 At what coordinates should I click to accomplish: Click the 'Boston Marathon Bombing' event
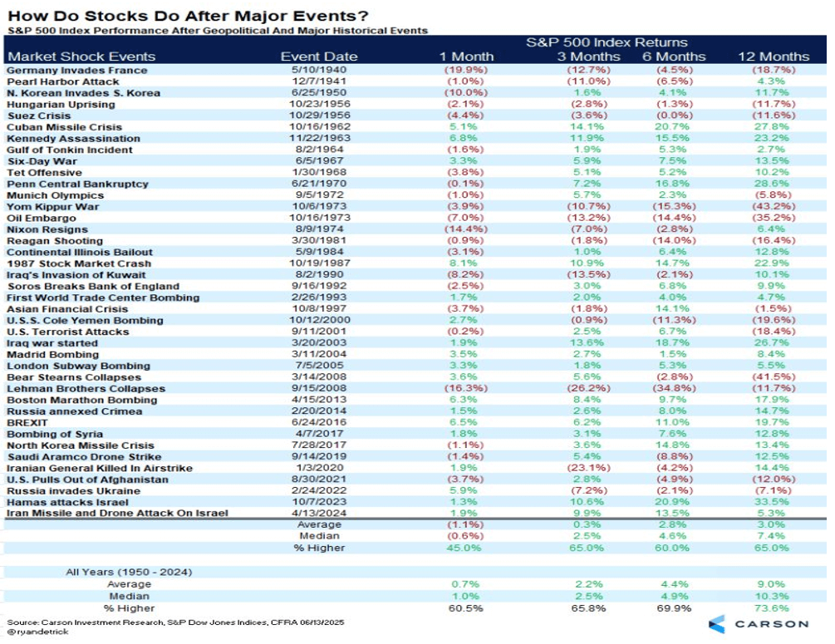tap(82, 400)
